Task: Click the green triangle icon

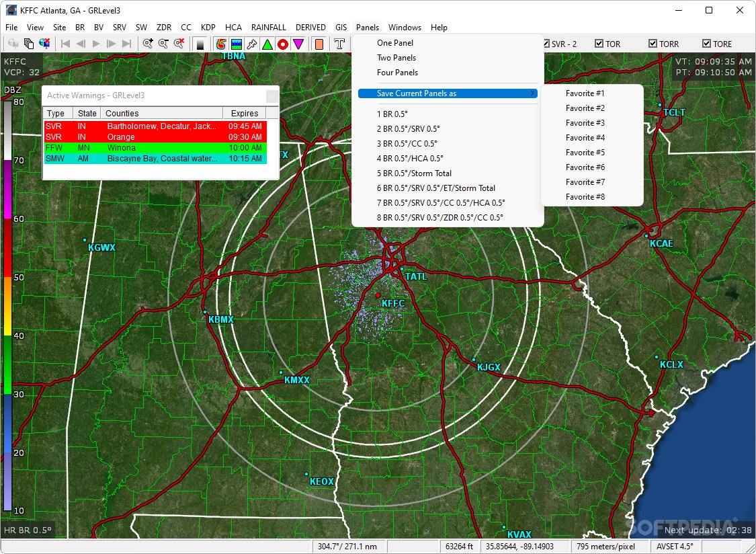Action: [x=267, y=44]
